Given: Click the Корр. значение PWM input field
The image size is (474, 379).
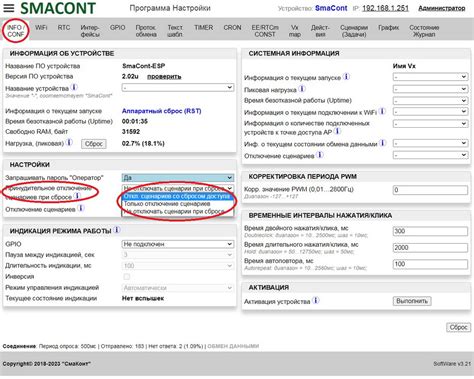Looking at the screenshot, I should tap(430, 190).
